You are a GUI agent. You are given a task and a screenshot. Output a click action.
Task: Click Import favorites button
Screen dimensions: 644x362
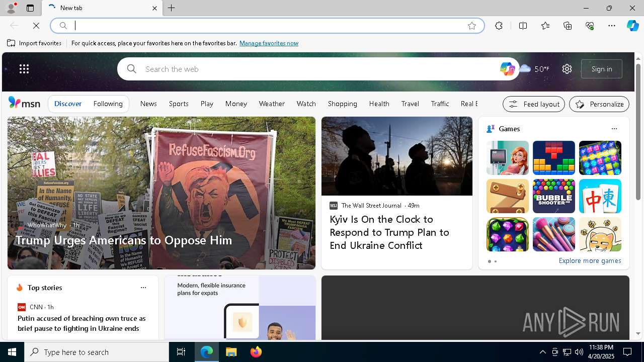coord(34,43)
